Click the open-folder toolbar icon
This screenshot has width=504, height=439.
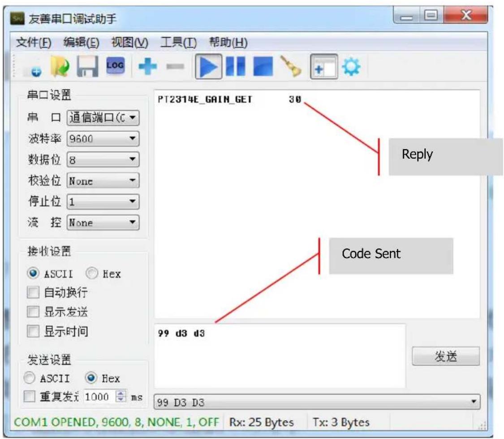(x=59, y=65)
